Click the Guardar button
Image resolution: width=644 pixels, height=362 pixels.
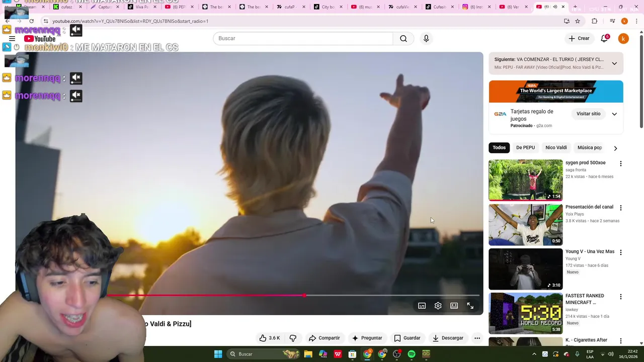click(x=407, y=338)
